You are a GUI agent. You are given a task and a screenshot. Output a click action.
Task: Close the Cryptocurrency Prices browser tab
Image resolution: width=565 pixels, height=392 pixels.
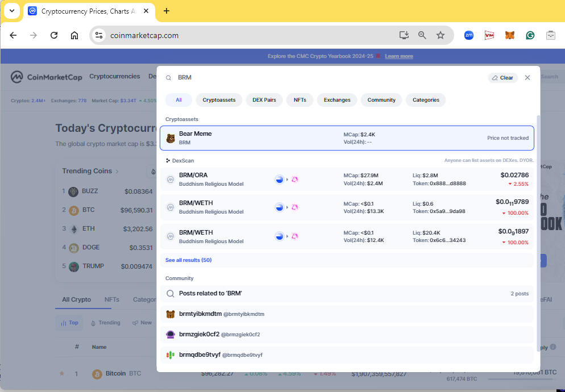[146, 11]
